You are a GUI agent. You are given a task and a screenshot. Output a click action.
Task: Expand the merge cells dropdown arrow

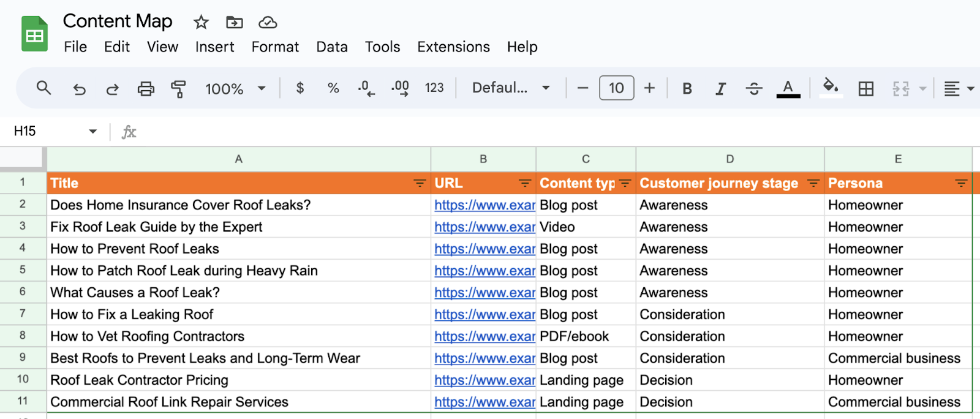(x=923, y=89)
